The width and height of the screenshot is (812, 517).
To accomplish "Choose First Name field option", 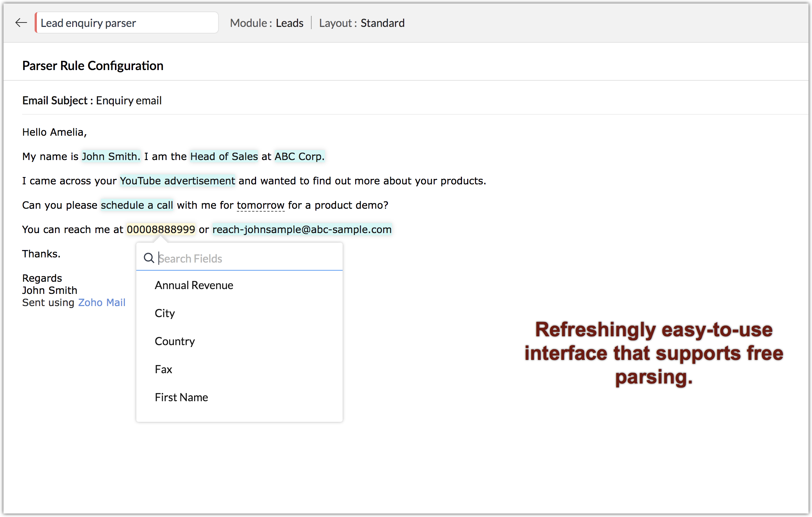I will click(x=181, y=398).
